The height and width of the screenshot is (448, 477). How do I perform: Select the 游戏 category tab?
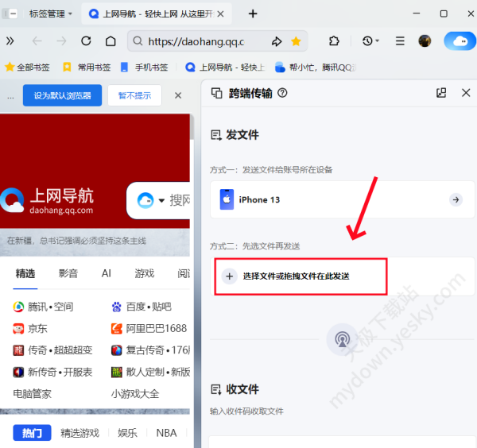144,273
